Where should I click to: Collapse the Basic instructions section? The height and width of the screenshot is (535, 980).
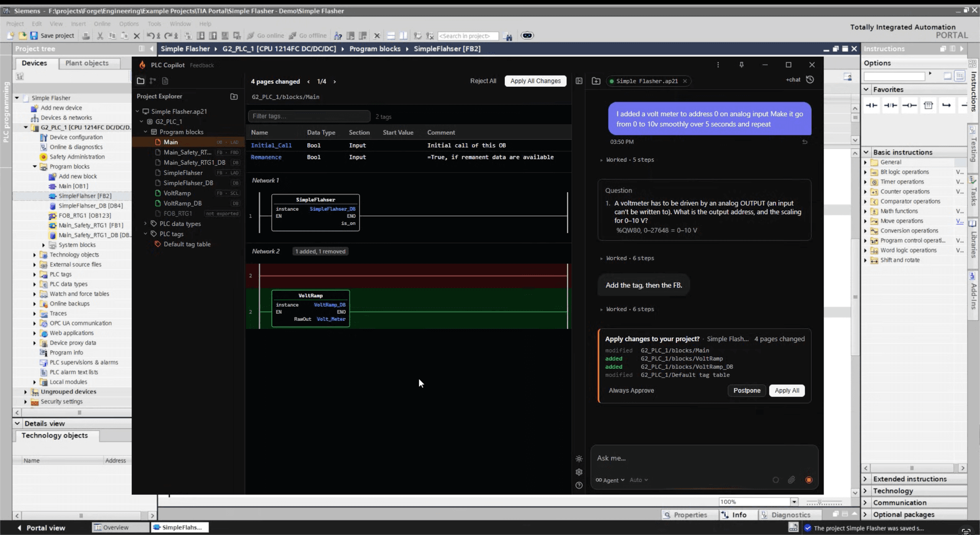coord(866,152)
